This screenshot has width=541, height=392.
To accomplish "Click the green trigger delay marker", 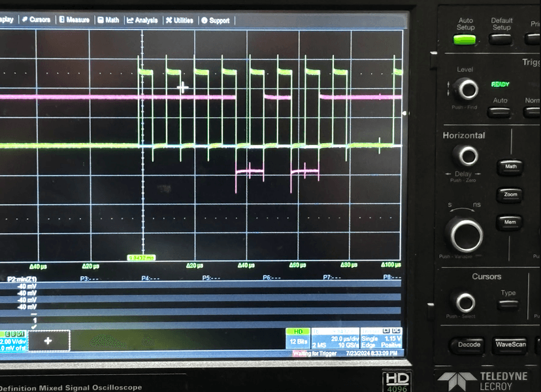I will 140,257.
